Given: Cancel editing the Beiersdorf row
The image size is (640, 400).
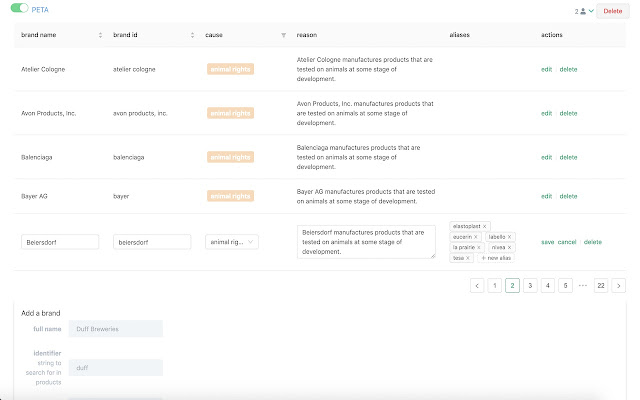Looking at the screenshot, I should coord(567,242).
